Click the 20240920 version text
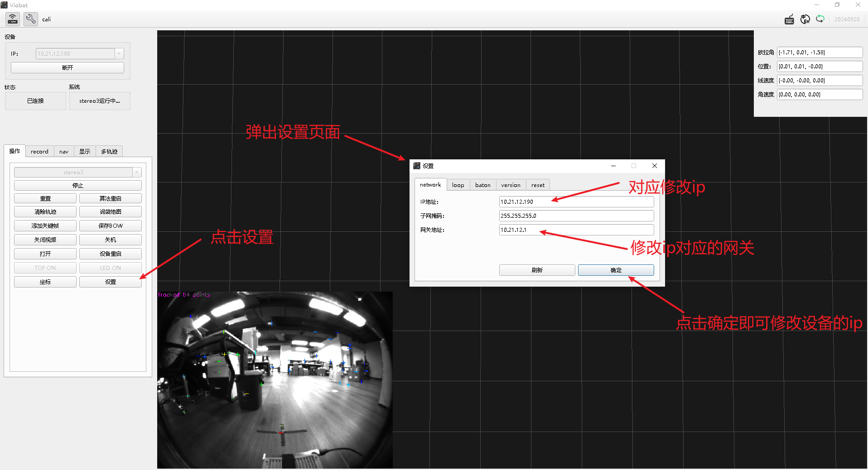Image resolution: width=868 pixels, height=470 pixels. click(847, 19)
